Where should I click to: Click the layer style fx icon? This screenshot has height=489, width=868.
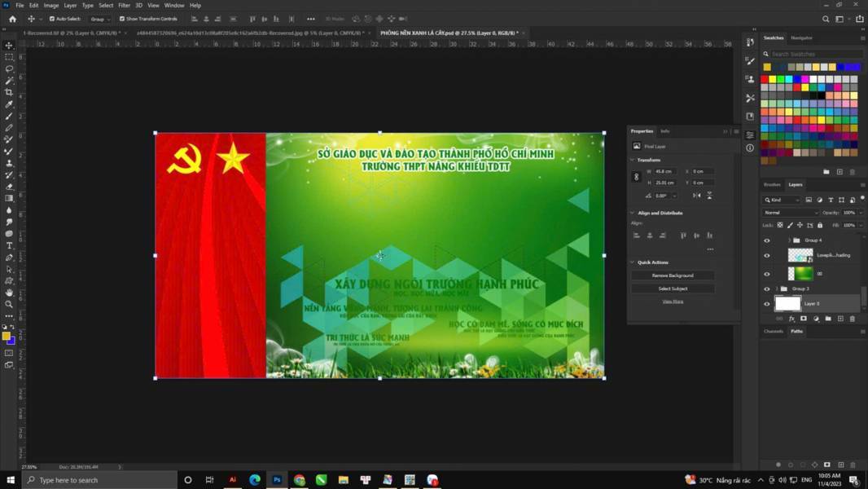tap(791, 319)
